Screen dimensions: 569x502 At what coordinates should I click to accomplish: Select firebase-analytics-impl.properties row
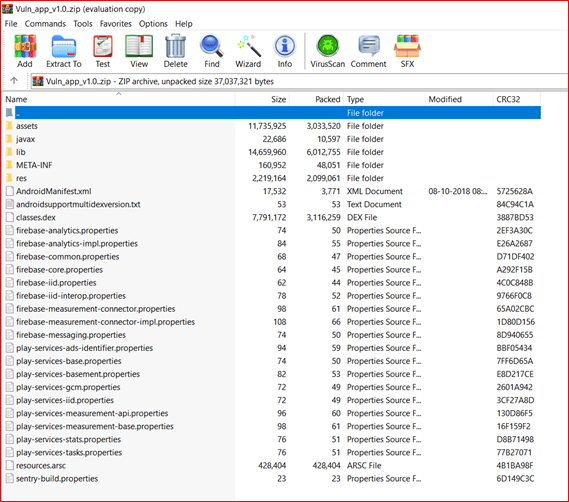[272, 244]
